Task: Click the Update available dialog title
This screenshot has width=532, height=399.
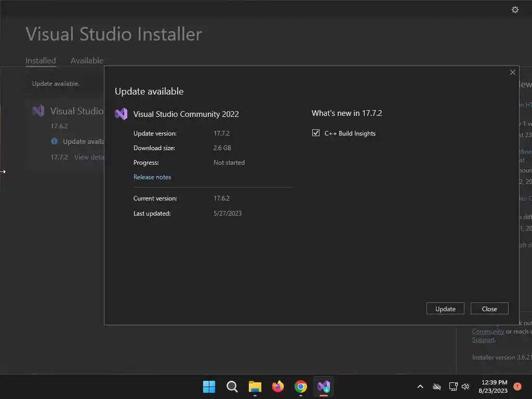Action: tap(149, 91)
